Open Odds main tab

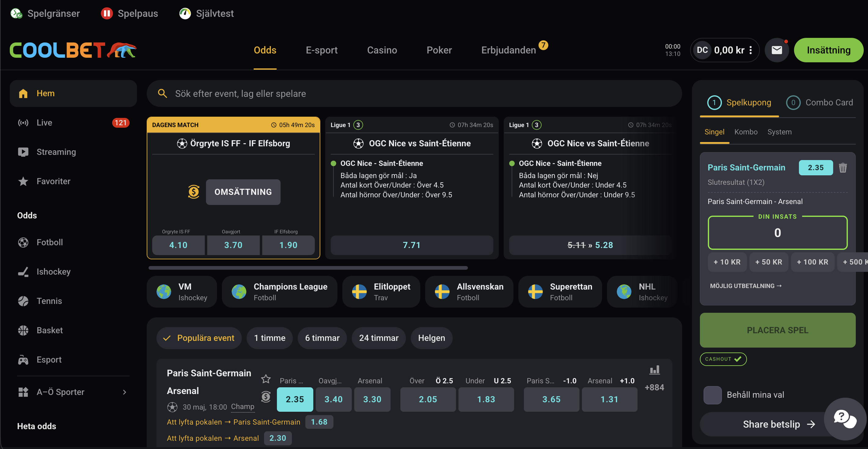[265, 50]
